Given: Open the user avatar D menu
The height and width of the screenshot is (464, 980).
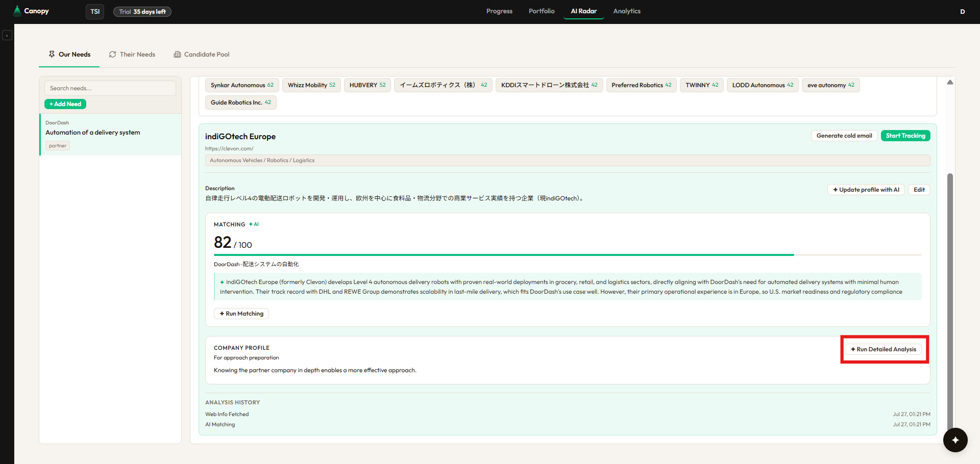Looking at the screenshot, I should pos(962,11).
